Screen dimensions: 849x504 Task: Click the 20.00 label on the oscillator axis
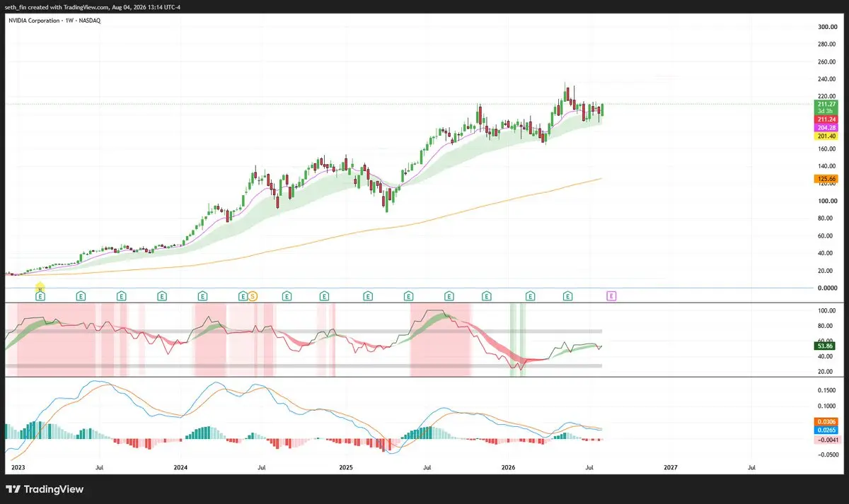[827, 371]
